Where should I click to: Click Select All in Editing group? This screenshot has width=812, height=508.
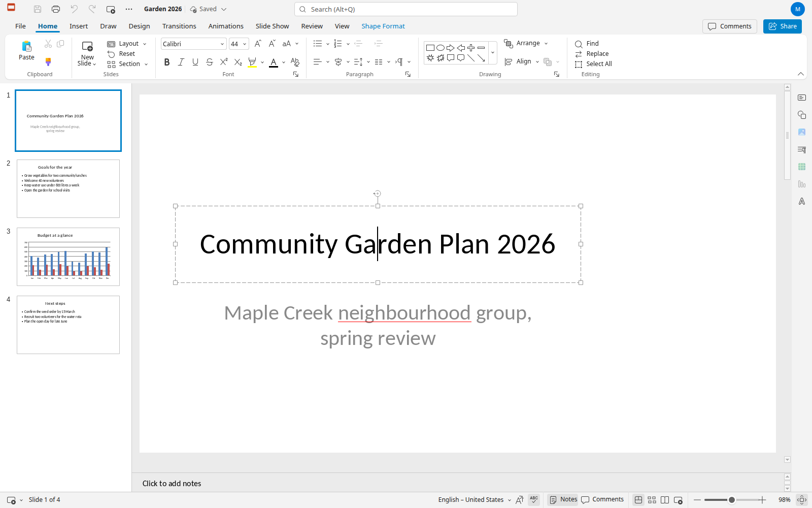[x=593, y=64]
